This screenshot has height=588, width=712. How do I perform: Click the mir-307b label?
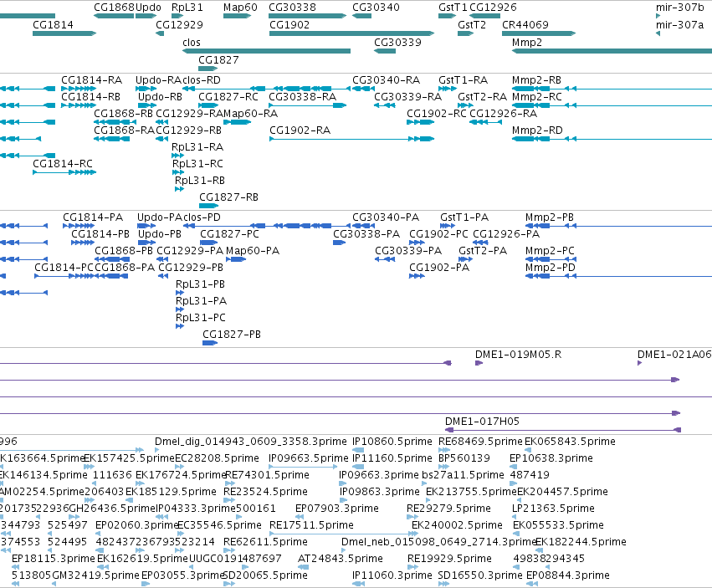[679, 8]
